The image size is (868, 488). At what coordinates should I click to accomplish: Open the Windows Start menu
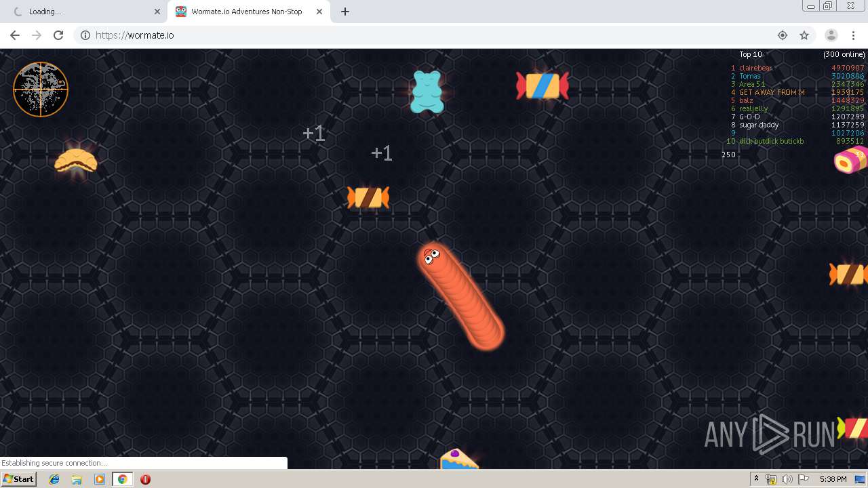18,479
